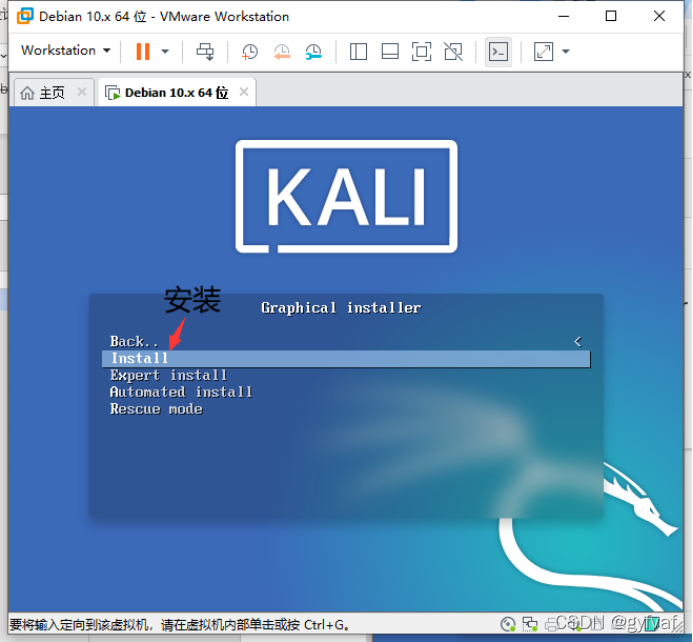
Task: Click Send Ctrl+Alt+Del toolbar icon
Action: [x=205, y=52]
